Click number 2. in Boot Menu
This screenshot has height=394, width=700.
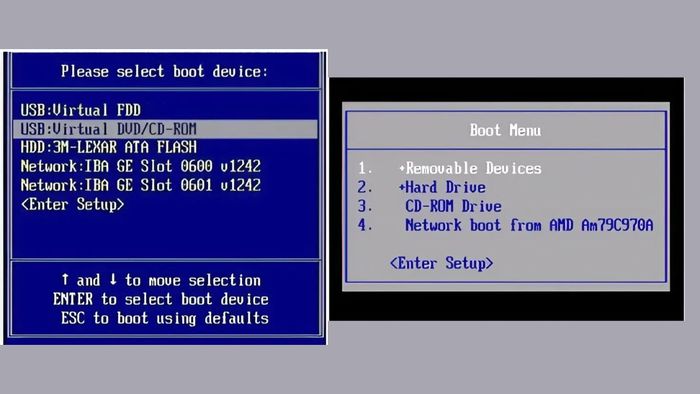pyautogui.click(x=365, y=187)
